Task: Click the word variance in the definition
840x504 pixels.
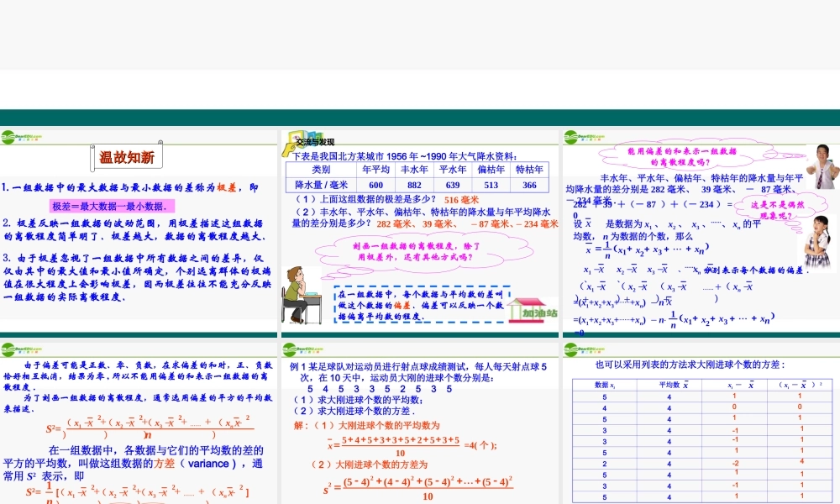Action: 208,464
